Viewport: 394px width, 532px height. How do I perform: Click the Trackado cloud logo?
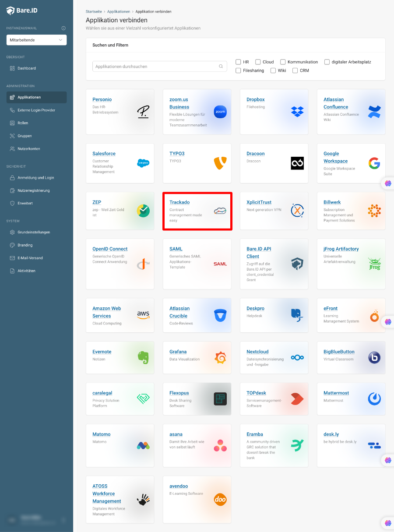click(220, 211)
